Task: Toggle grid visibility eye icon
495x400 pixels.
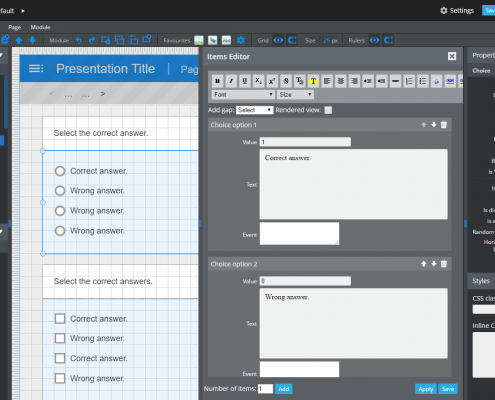Action: [278, 40]
